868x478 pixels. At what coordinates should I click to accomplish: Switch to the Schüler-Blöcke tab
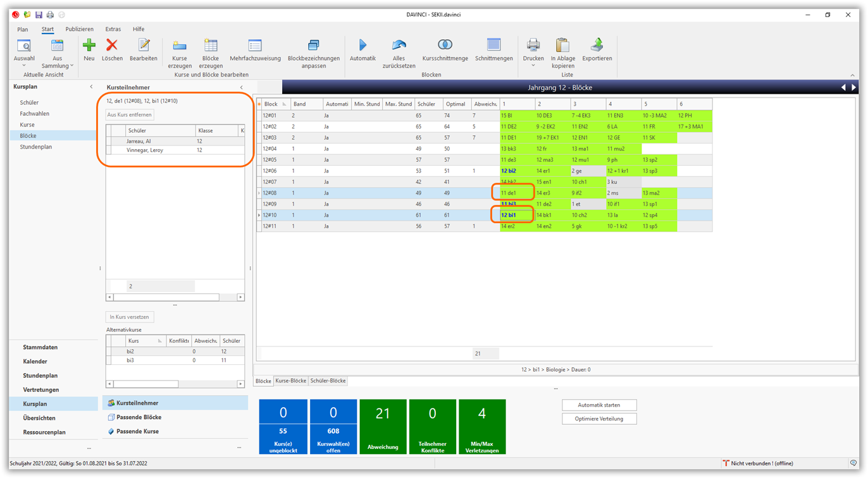click(x=328, y=381)
